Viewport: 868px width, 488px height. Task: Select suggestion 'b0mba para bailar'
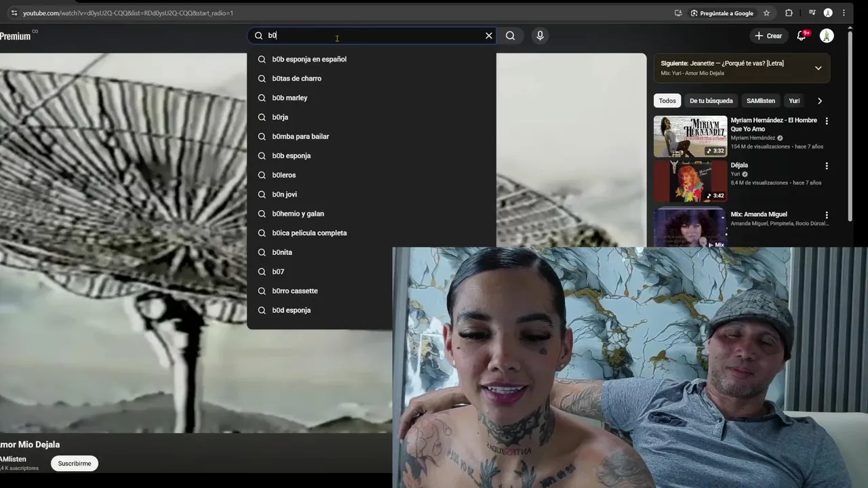(372, 136)
